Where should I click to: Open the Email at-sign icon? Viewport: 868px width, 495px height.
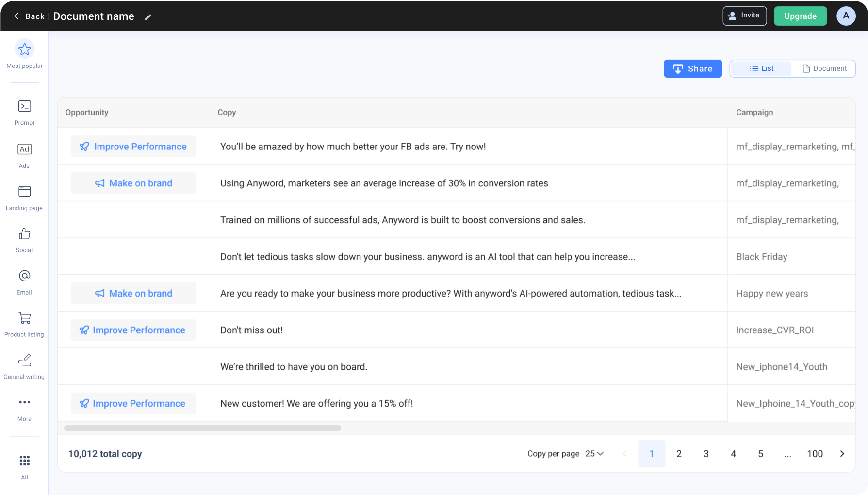[24, 276]
